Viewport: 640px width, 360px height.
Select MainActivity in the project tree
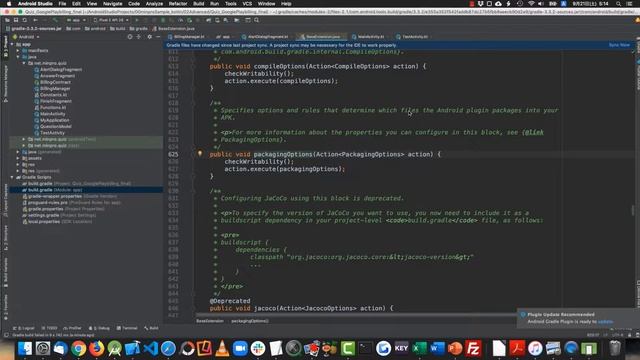coord(53,114)
